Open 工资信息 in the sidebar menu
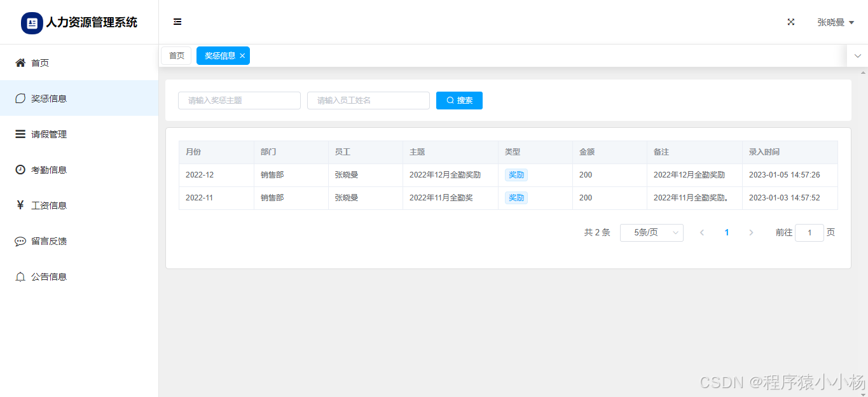868x397 pixels. pos(79,205)
